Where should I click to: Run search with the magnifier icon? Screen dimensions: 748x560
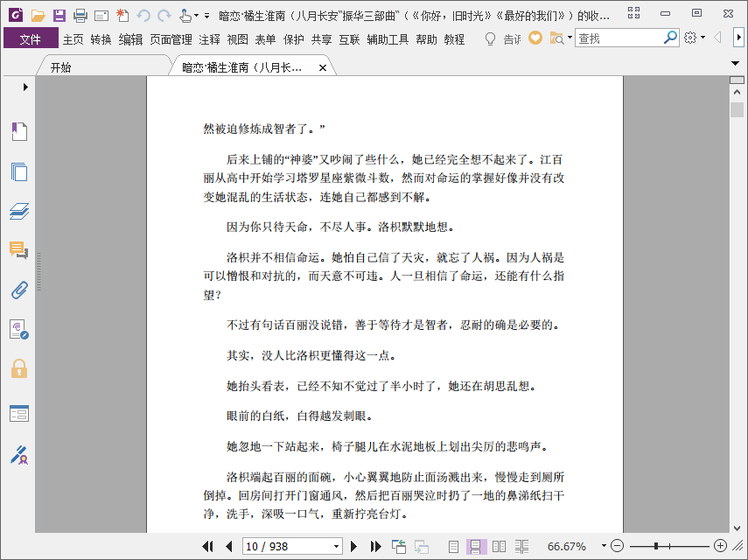(x=671, y=38)
